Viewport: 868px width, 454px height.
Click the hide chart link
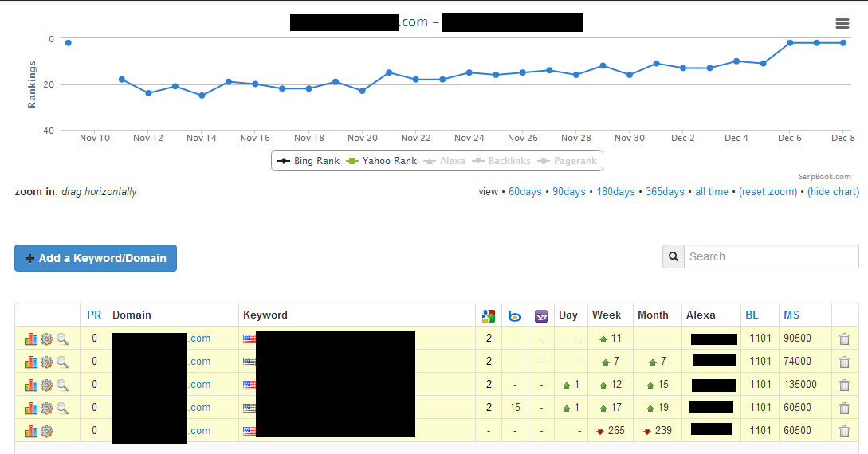[x=833, y=191]
